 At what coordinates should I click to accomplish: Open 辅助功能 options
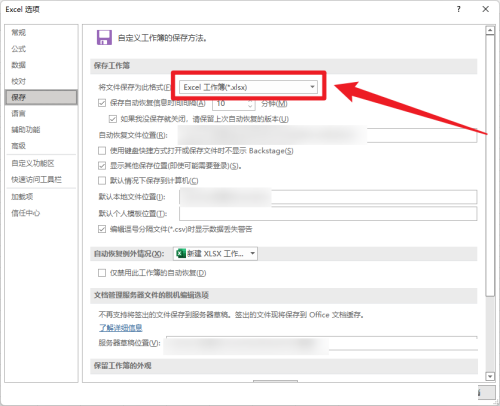click(x=26, y=130)
